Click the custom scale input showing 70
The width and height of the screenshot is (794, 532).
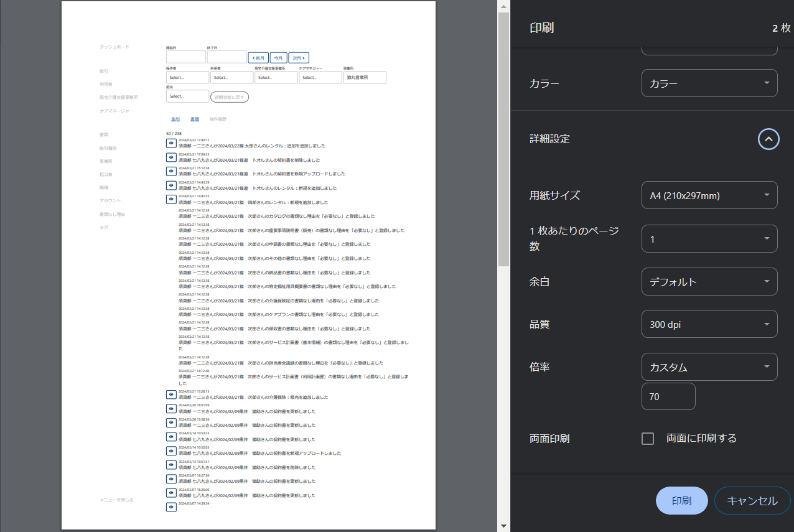click(x=668, y=396)
